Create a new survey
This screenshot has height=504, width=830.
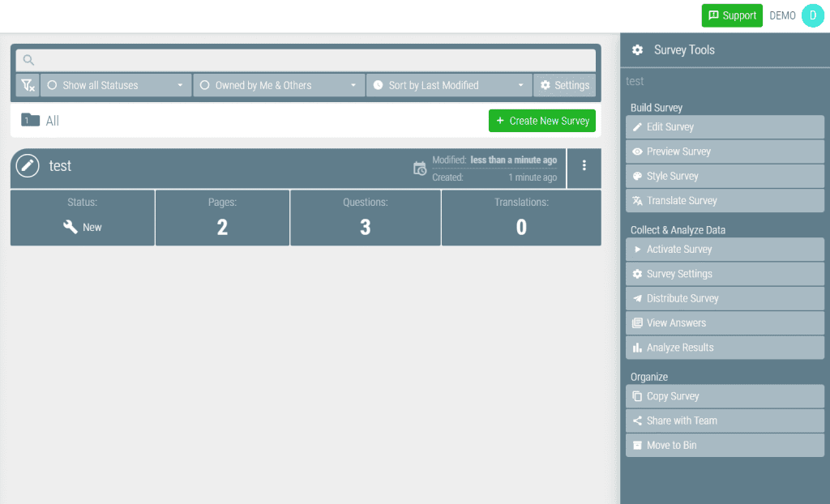tap(542, 121)
